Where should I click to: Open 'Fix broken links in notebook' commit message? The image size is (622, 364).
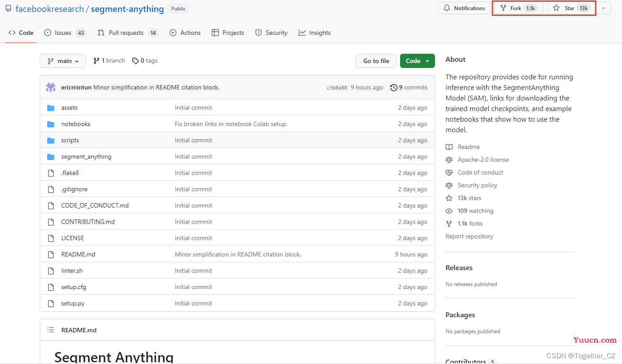(231, 124)
